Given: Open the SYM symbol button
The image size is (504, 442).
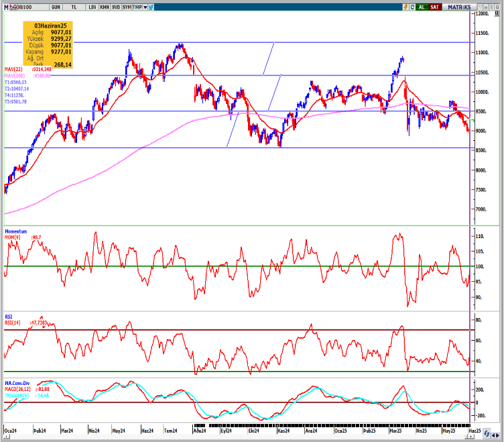Looking at the screenshot, I should (127, 7).
